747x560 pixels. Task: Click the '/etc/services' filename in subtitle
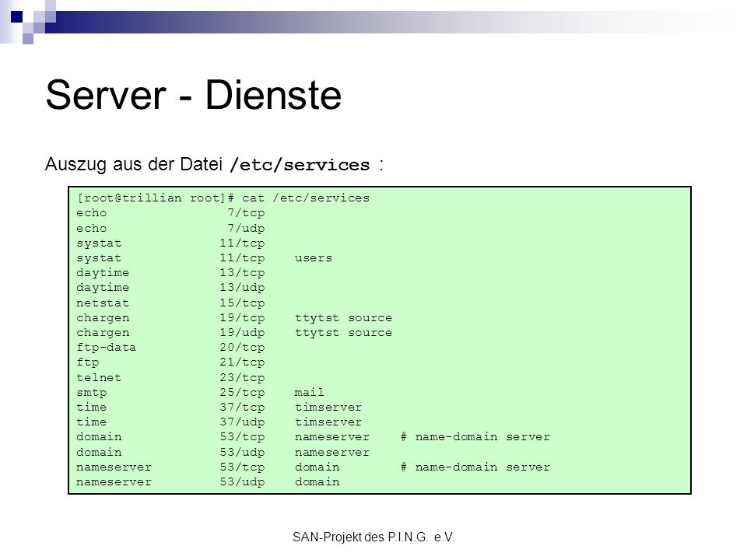[300, 165]
